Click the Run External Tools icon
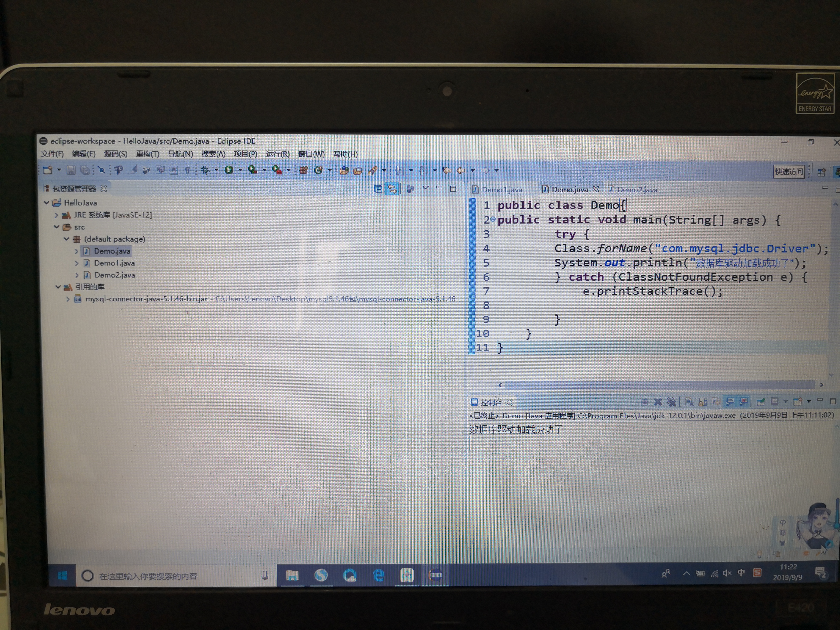The image size is (840, 630). pos(277,170)
